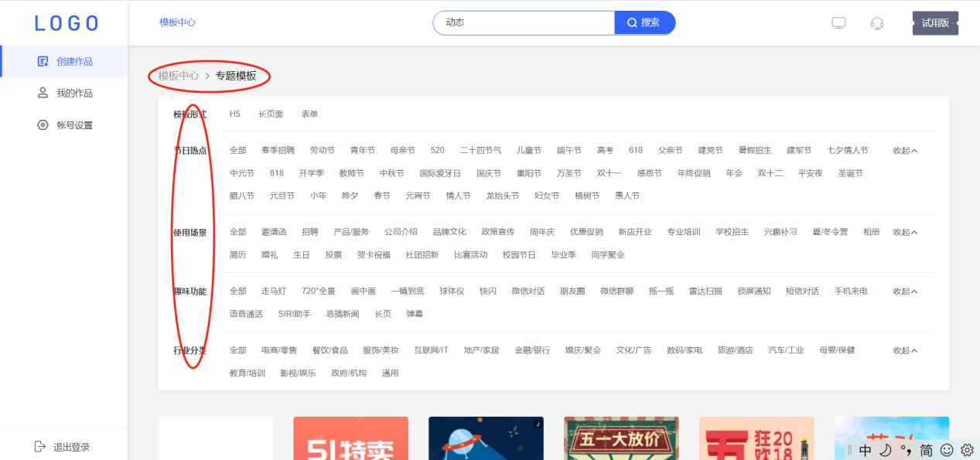Filter by 政府/机构 industry

(349, 373)
